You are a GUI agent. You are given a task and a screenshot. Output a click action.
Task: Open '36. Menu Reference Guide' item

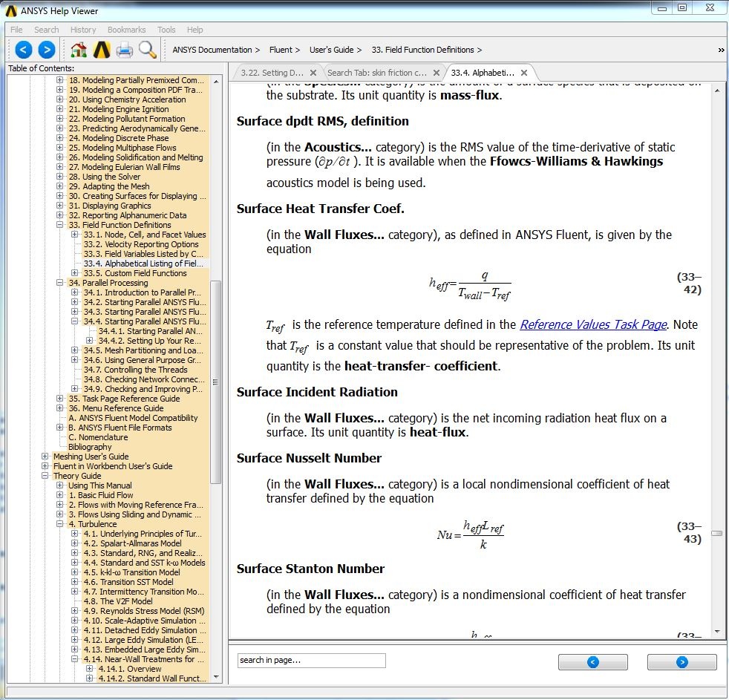pyautogui.click(x=116, y=408)
